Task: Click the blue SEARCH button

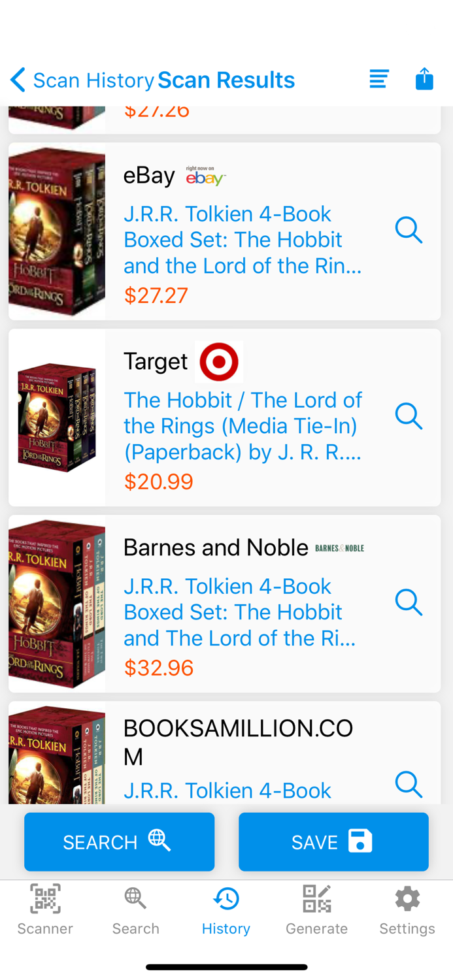Action: coord(120,841)
